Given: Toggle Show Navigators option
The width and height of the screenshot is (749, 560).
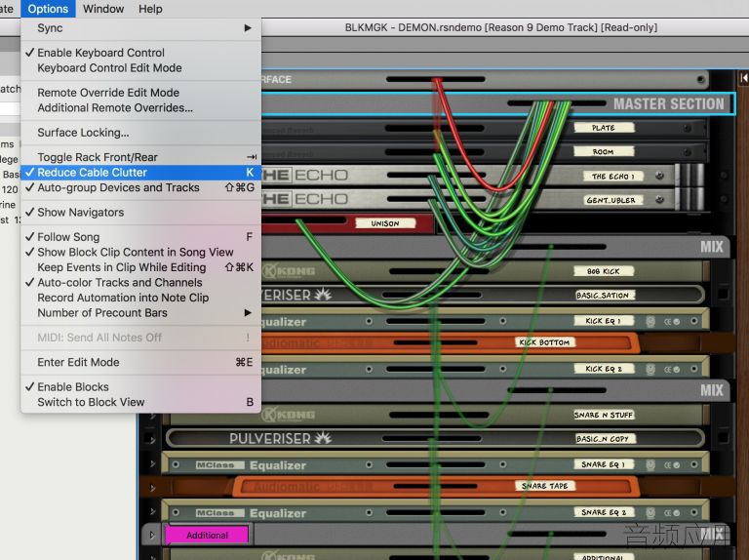Looking at the screenshot, I should pyautogui.click(x=141, y=212).
